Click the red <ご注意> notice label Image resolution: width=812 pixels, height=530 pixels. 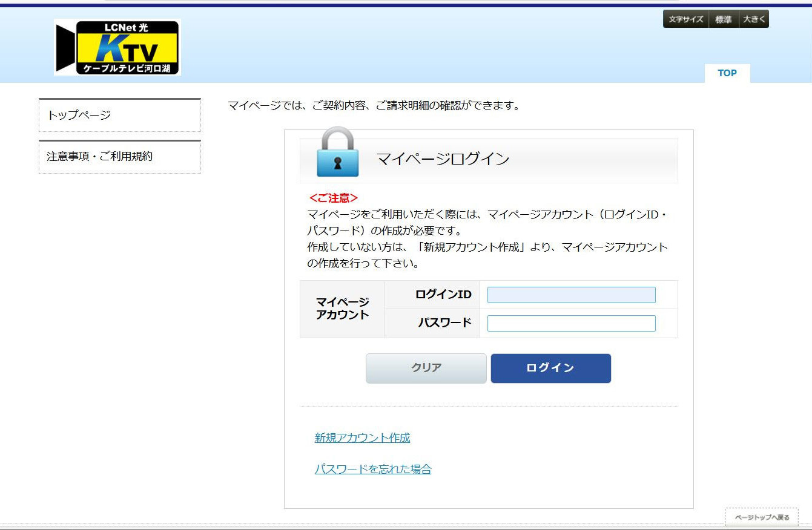(333, 198)
